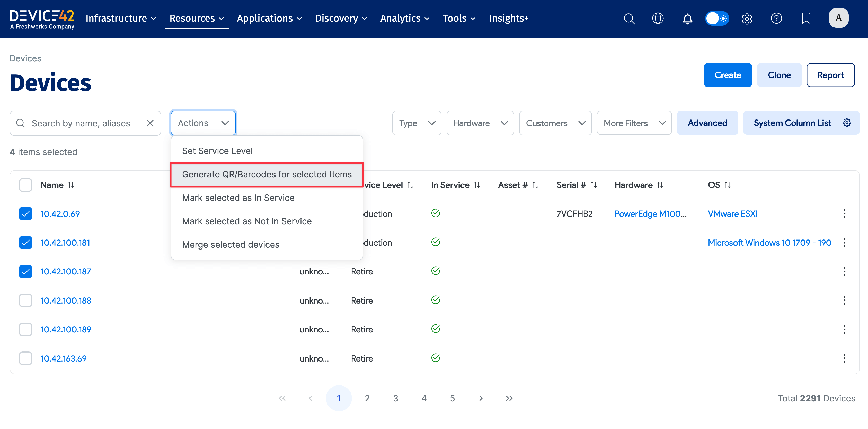Clear search field with X icon
The width and height of the screenshot is (868, 429).
tap(150, 123)
